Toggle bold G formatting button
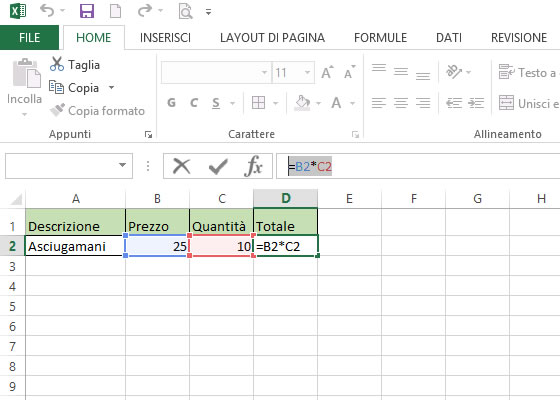The height and width of the screenshot is (400, 560). pyautogui.click(x=171, y=103)
